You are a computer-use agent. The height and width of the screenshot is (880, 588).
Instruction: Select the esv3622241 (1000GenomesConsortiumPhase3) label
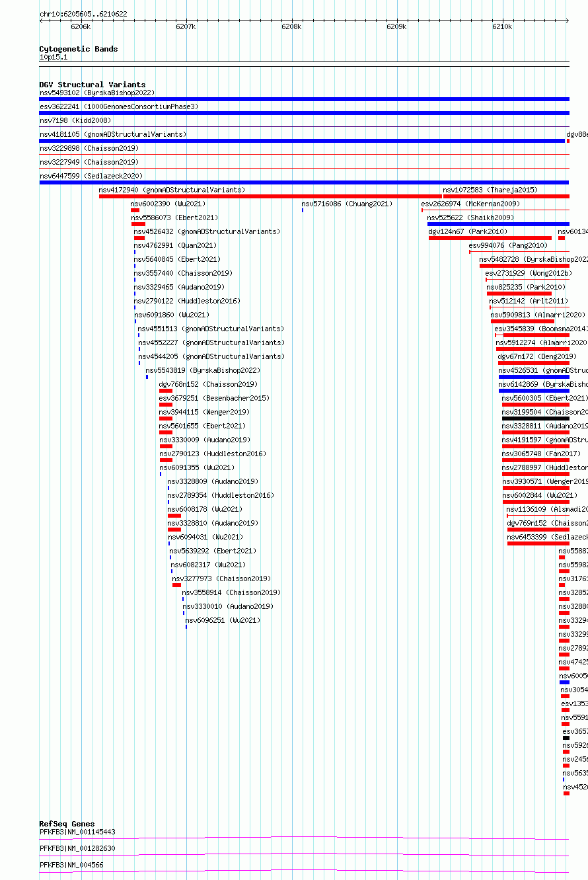[x=119, y=107]
